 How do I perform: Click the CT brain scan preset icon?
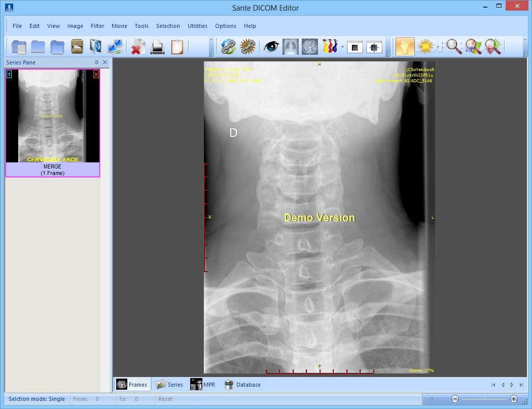pos(310,47)
